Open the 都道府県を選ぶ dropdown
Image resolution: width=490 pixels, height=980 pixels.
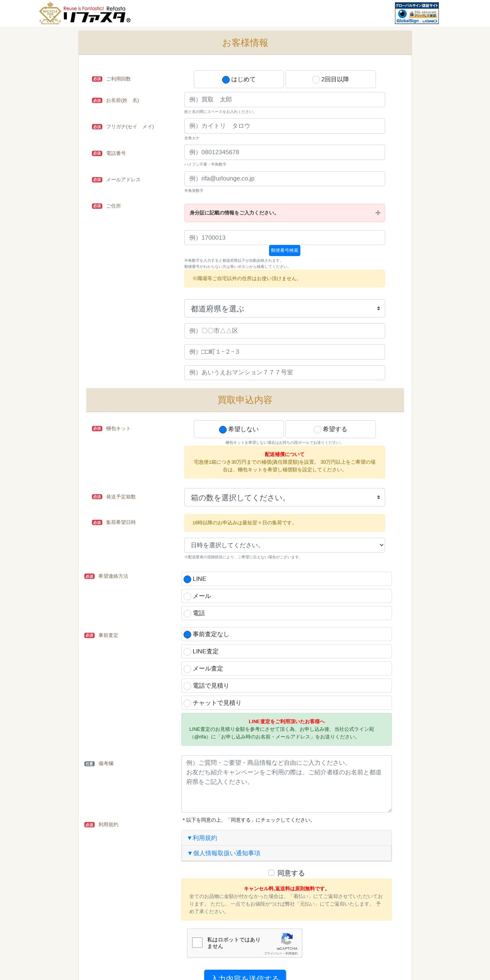(284, 308)
